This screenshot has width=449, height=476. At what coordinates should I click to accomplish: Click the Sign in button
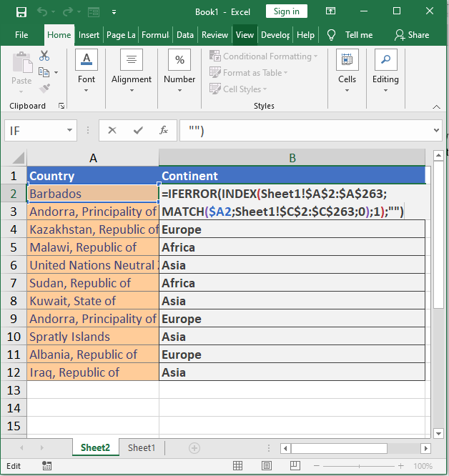pyautogui.click(x=286, y=11)
